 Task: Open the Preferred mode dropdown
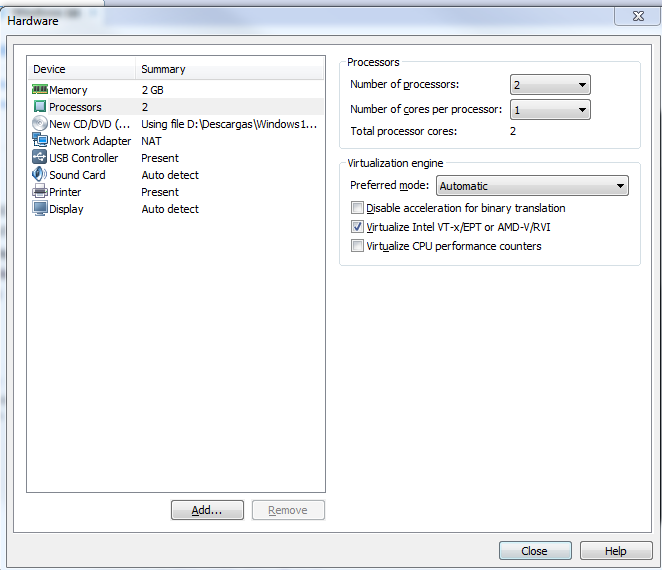pos(533,186)
